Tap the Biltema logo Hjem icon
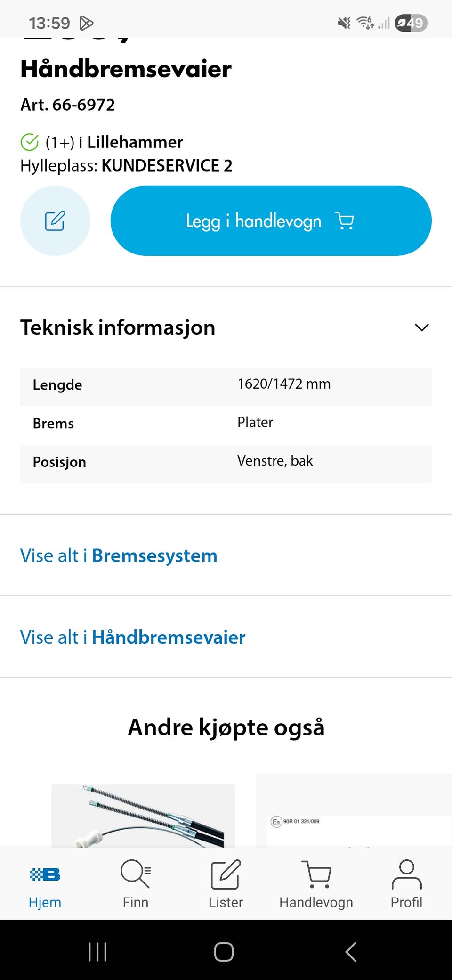 [x=45, y=874]
